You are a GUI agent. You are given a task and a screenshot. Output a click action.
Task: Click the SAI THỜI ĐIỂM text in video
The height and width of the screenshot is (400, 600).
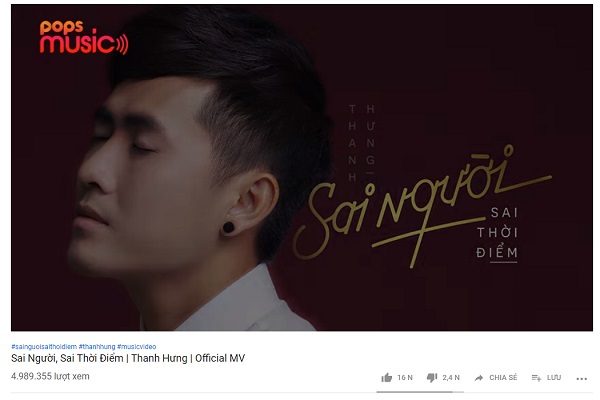click(x=497, y=233)
